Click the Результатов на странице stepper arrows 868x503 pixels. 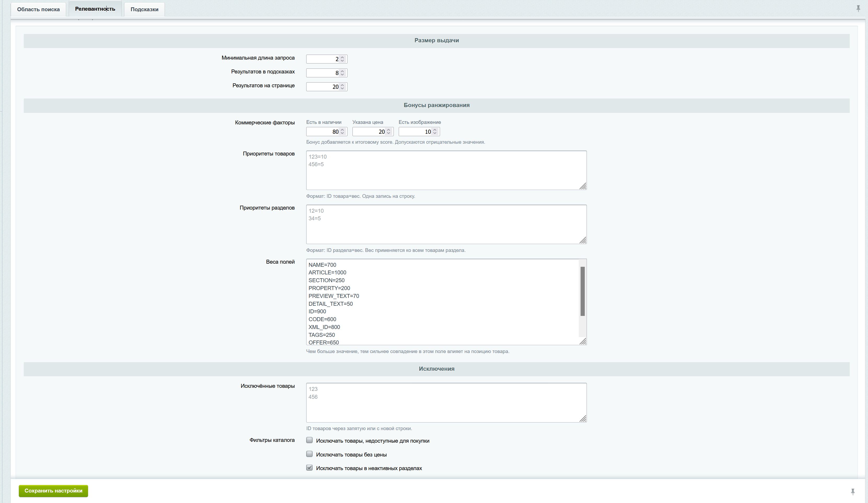[342, 86]
